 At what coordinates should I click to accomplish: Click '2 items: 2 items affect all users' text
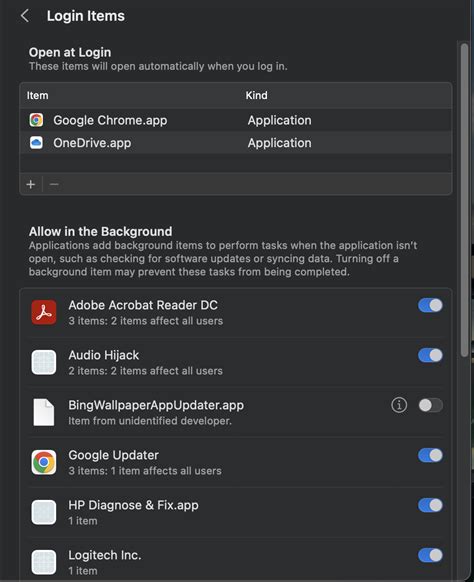coord(146,371)
